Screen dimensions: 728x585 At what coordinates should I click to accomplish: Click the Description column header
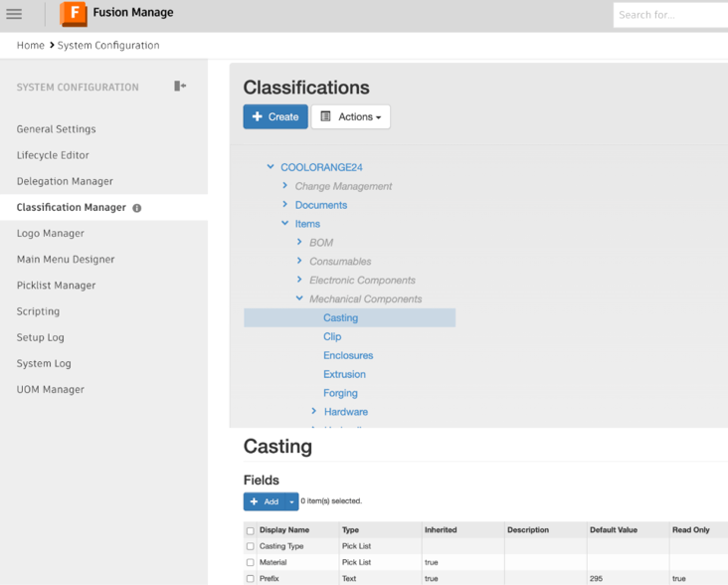pyautogui.click(x=528, y=529)
